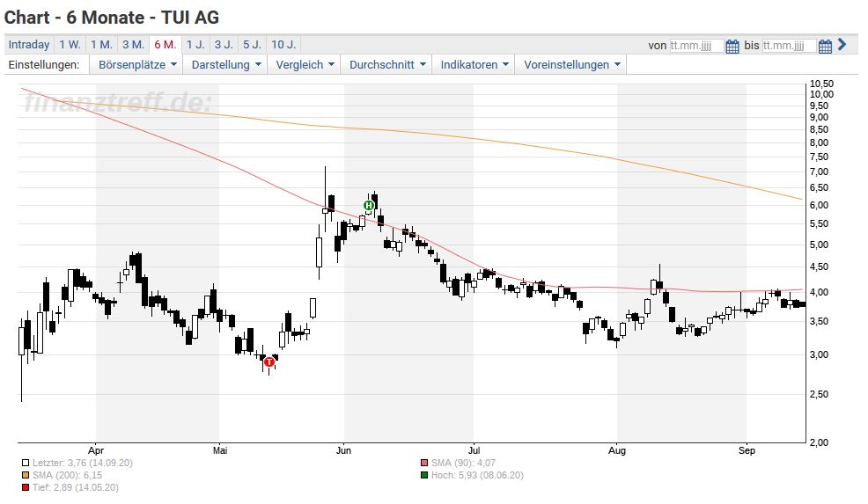This screenshot has height=504, width=868.
Task: Expand the Durchschnitt dropdown
Action: [387, 65]
